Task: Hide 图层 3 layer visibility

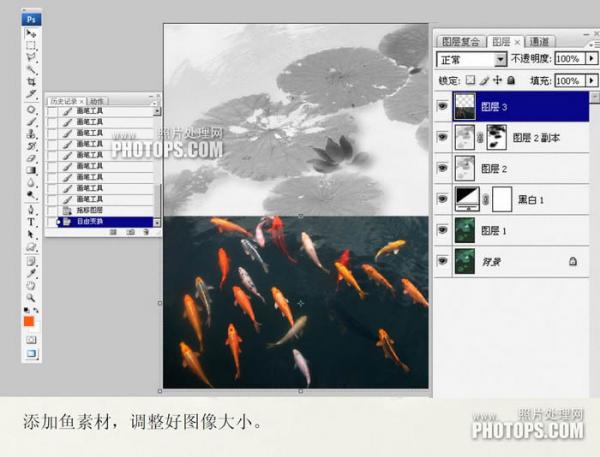Action: [x=443, y=106]
